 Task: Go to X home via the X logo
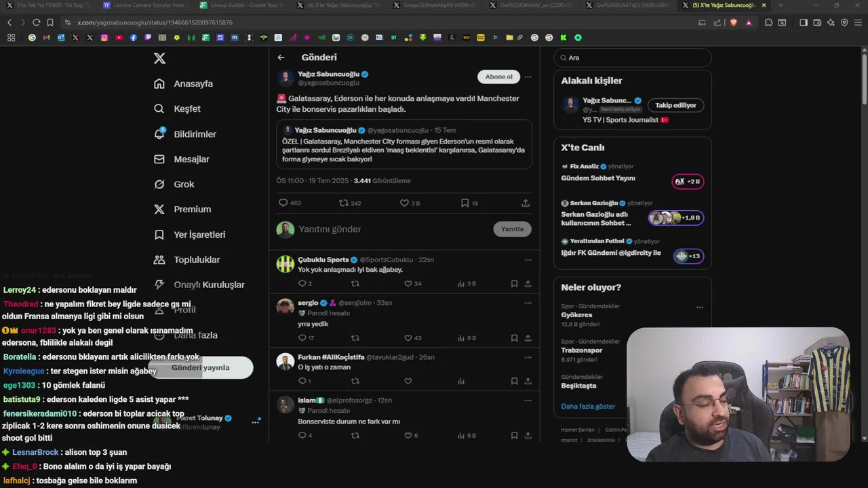tap(159, 58)
